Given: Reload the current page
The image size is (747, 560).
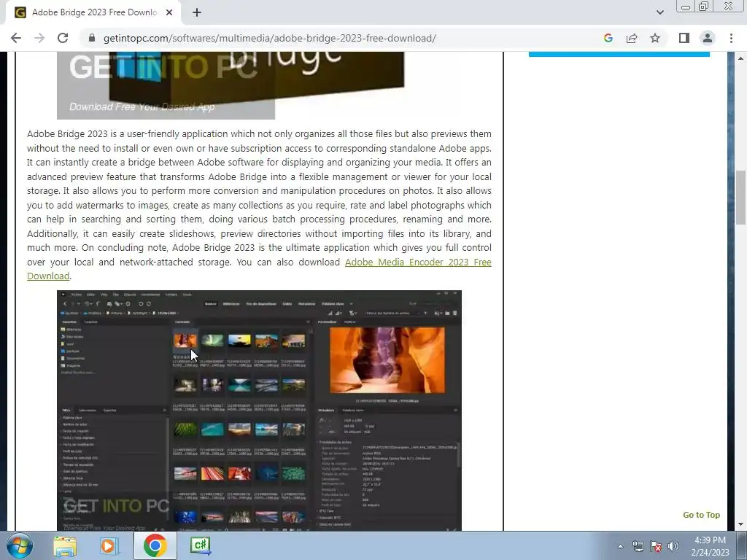Looking at the screenshot, I should coord(63,38).
